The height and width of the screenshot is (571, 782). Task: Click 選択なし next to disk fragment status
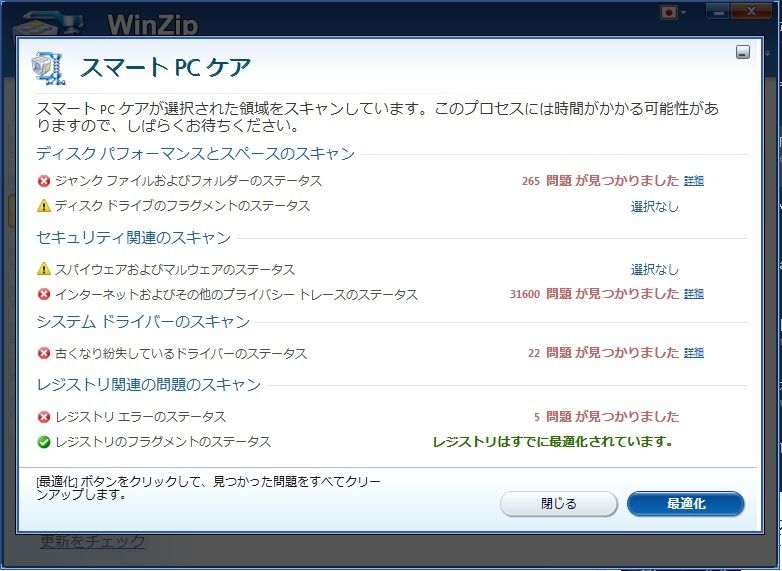pyautogui.click(x=655, y=206)
